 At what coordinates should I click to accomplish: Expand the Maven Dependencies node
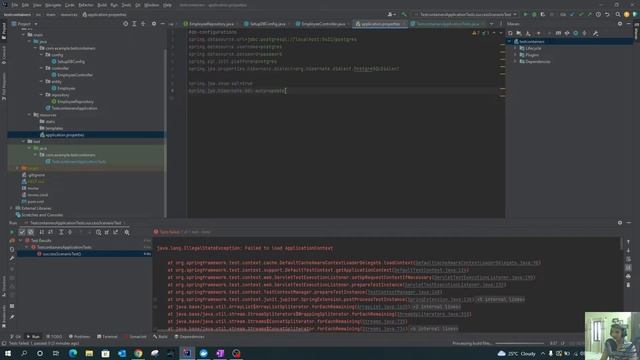tap(516, 62)
